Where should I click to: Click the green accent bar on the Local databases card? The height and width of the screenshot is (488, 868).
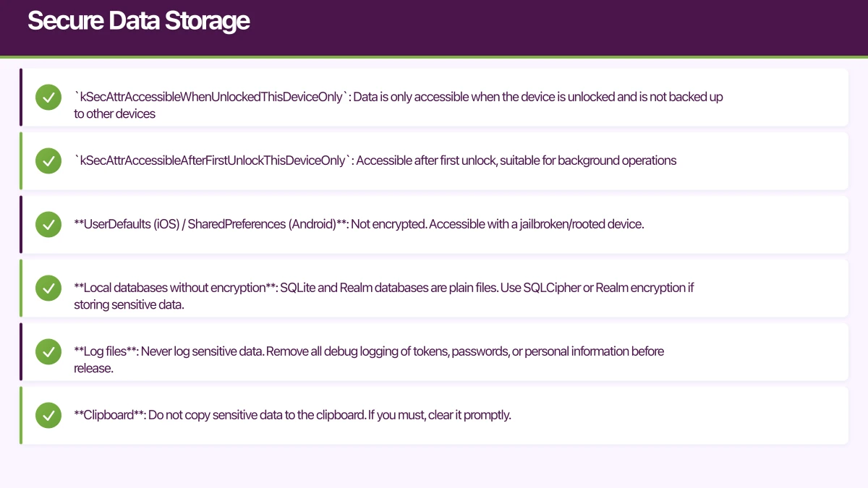coord(21,288)
